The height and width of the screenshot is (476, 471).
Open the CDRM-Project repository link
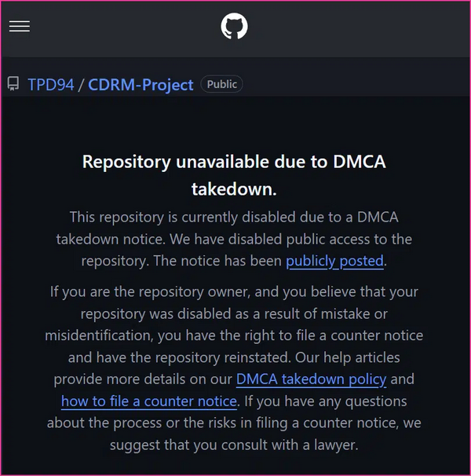click(x=141, y=85)
